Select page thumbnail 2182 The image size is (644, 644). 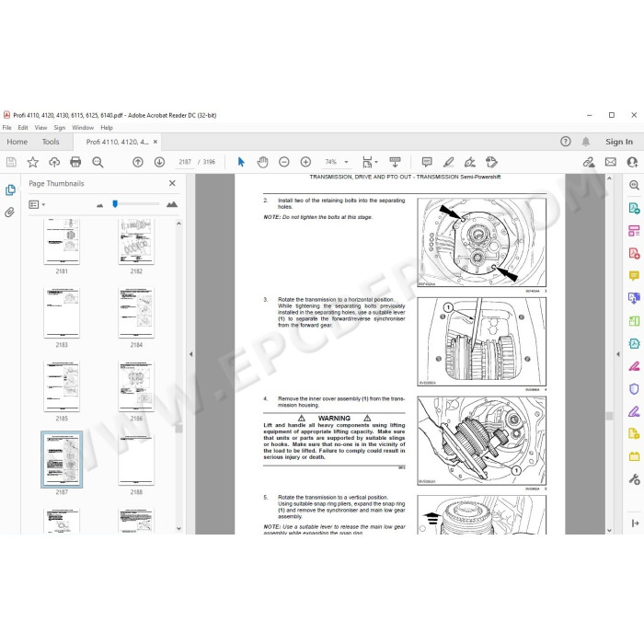click(x=136, y=241)
